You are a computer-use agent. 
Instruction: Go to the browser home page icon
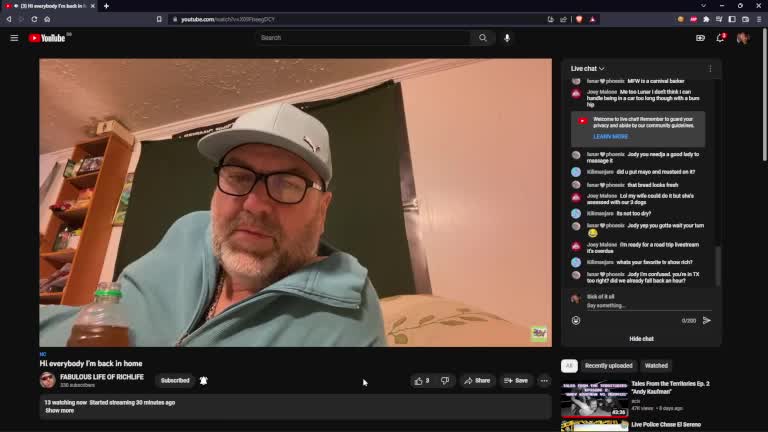point(48,19)
